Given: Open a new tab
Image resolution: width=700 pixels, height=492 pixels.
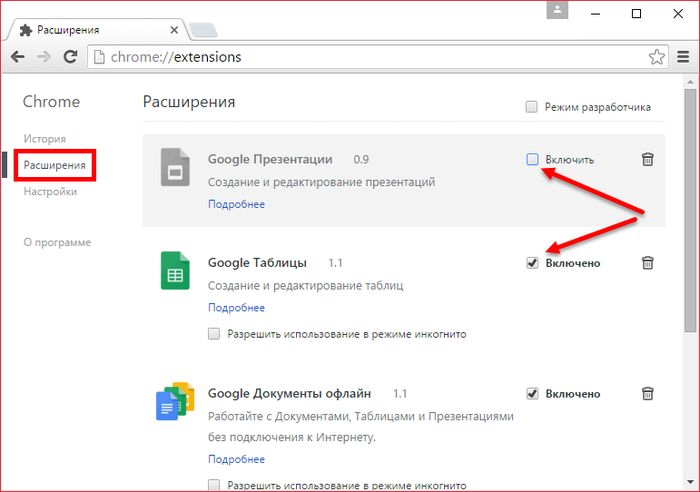Looking at the screenshot, I should (x=203, y=30).
